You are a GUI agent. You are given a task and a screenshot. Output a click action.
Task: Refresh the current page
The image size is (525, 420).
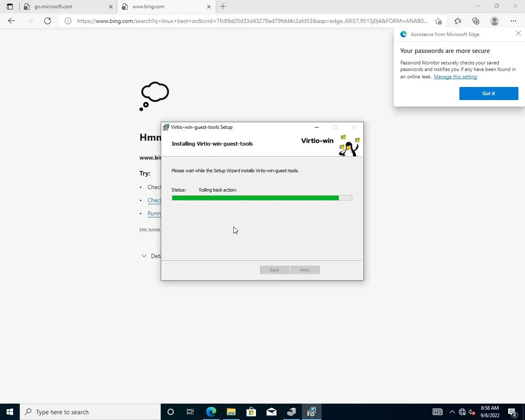click(x=48, y=21)
